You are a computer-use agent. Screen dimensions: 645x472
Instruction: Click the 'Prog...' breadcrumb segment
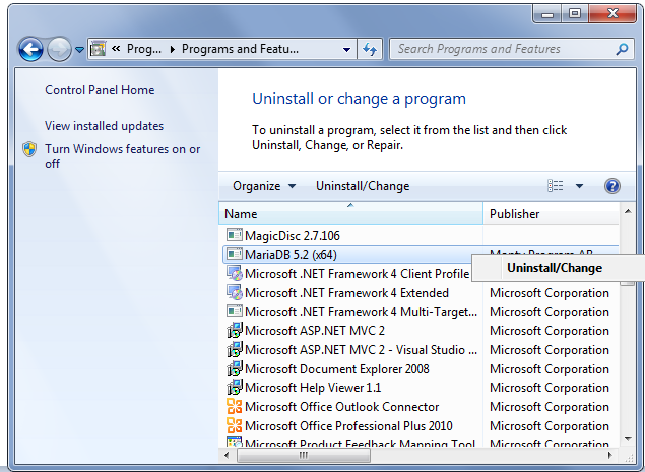point(144,49)
